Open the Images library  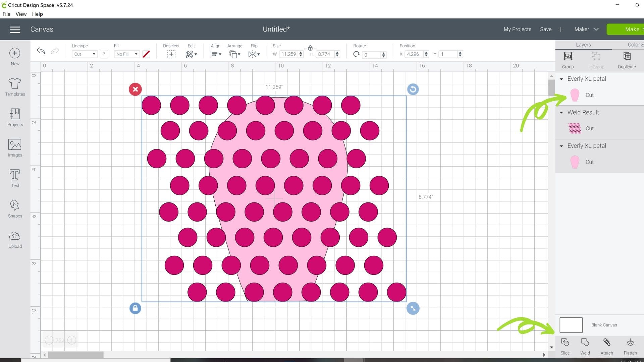pos(15,147)
